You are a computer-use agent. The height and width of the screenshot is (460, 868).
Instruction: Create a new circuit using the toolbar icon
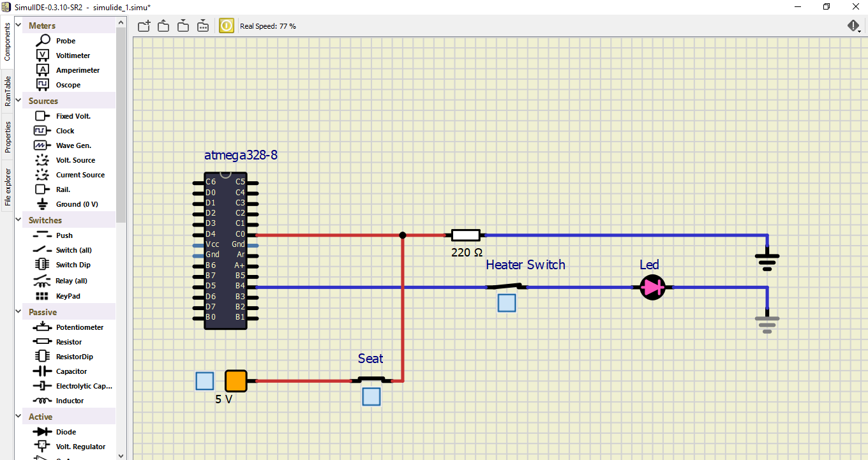(143, 26)
